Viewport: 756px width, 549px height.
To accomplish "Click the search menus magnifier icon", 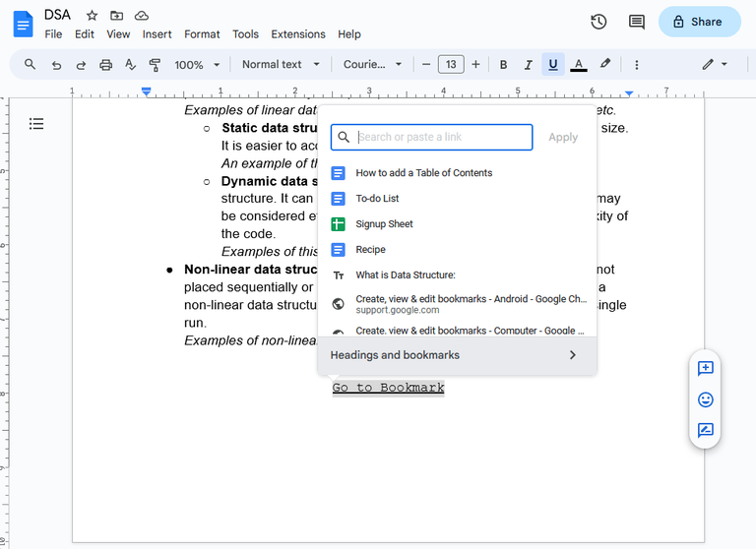I will [30, 64].
